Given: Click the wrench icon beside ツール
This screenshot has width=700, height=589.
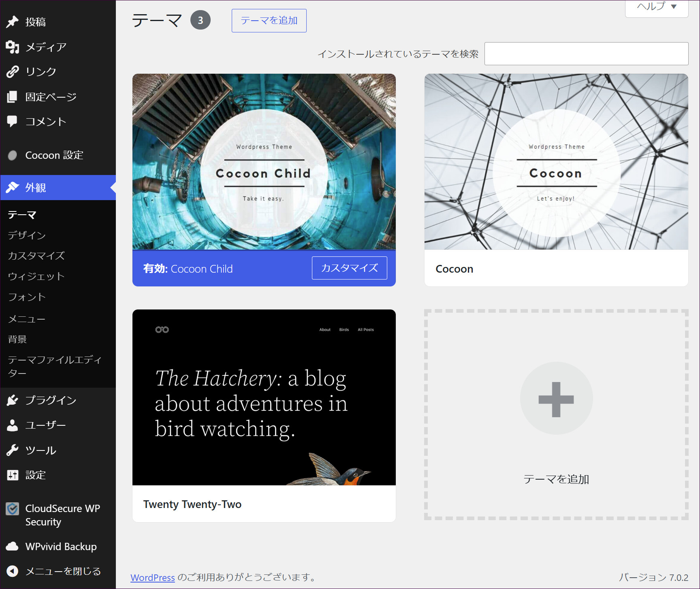Looking at the screenshot, I should pos(13,450).
